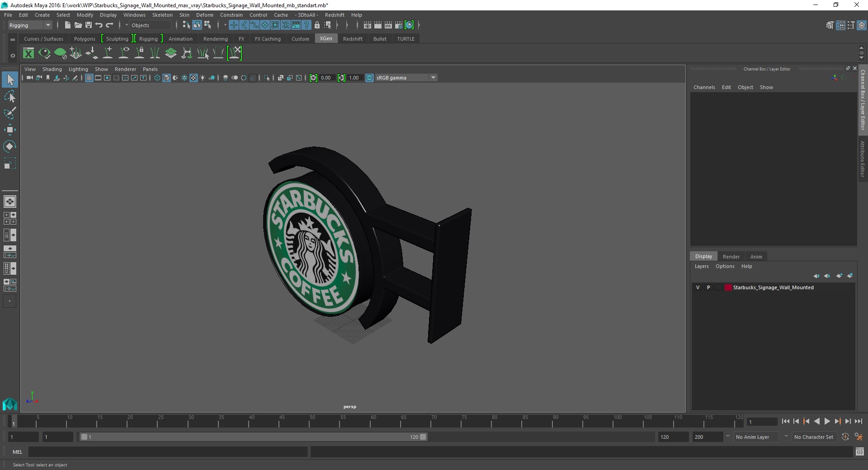Click the range slider bar handle at 120
The width and height of the screenshot is (868, 470).
[x=423, y=437]
